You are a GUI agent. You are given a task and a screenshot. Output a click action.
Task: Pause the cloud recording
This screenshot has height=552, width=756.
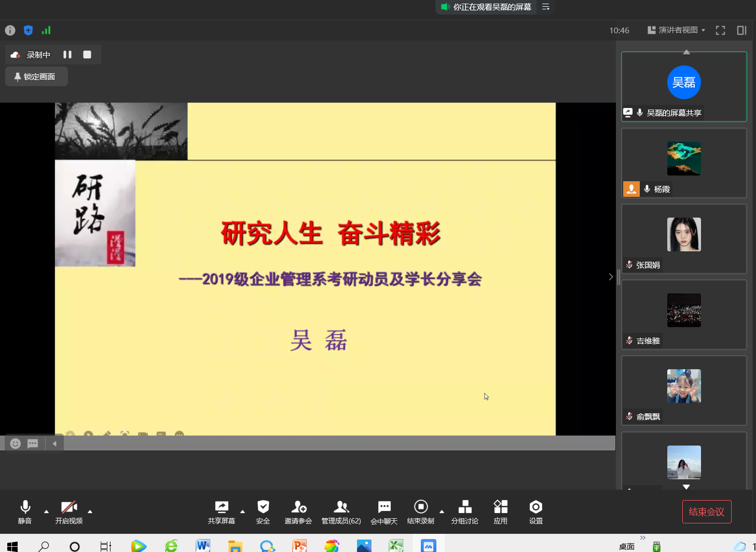(67, 55)
